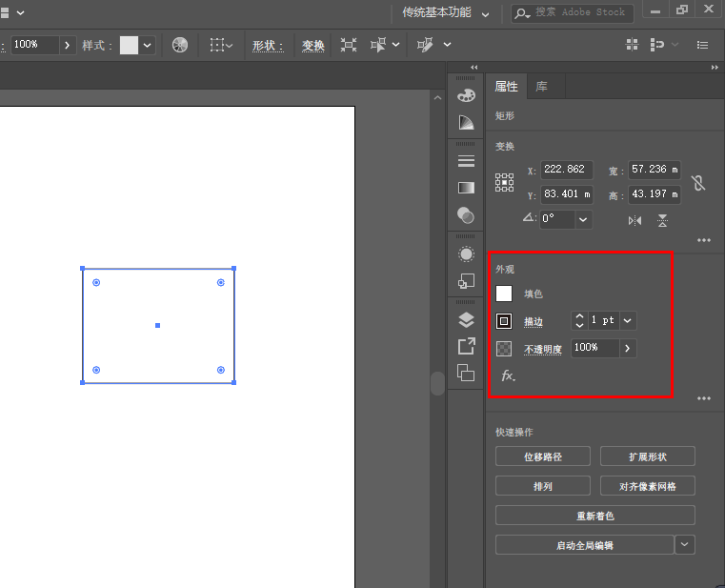725x588 pixels.
Task: Click the align arrange icon in control bar
Action: [x=632, y=45]
